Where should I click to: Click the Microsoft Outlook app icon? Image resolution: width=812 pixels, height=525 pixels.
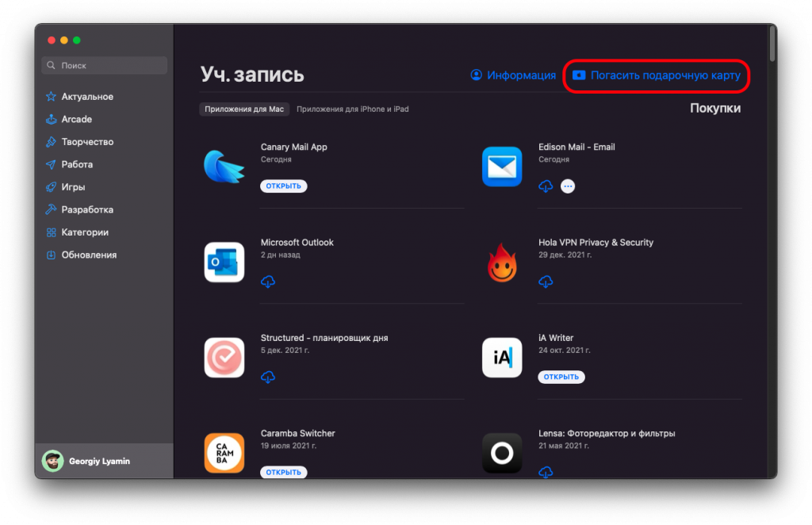click(224, 262)
